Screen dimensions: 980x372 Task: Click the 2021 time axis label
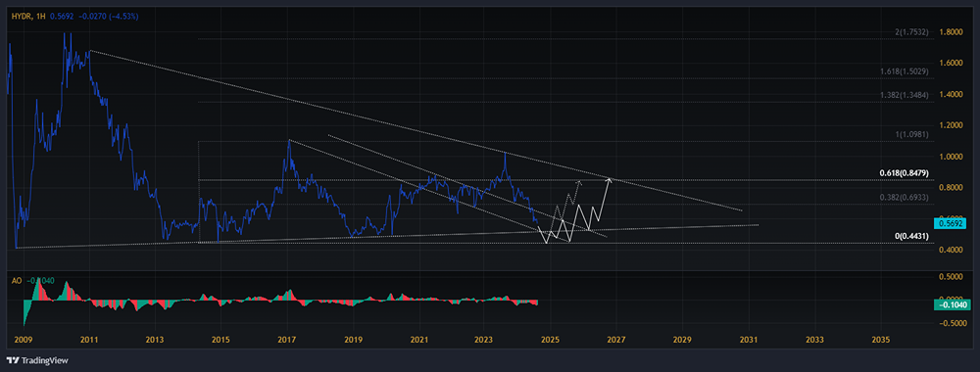coord(418,341)
